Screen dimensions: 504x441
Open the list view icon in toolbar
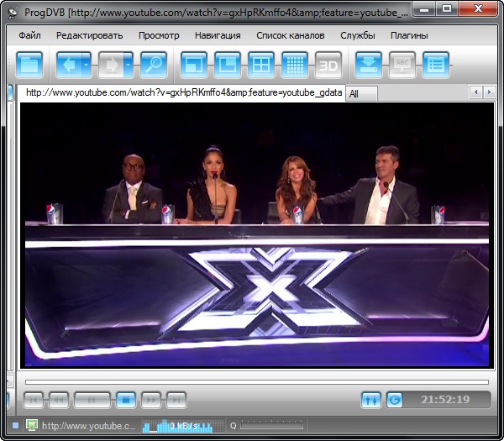[x=435, y=65]
